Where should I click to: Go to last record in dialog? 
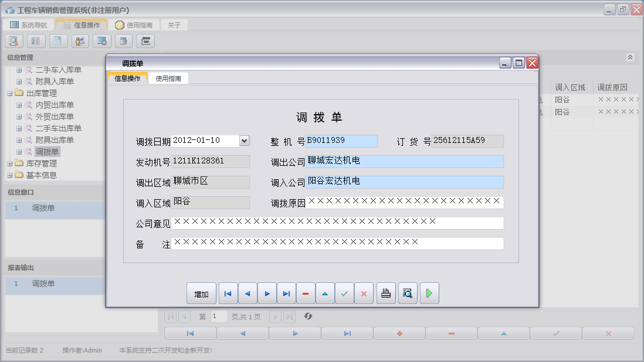(286, 293)
